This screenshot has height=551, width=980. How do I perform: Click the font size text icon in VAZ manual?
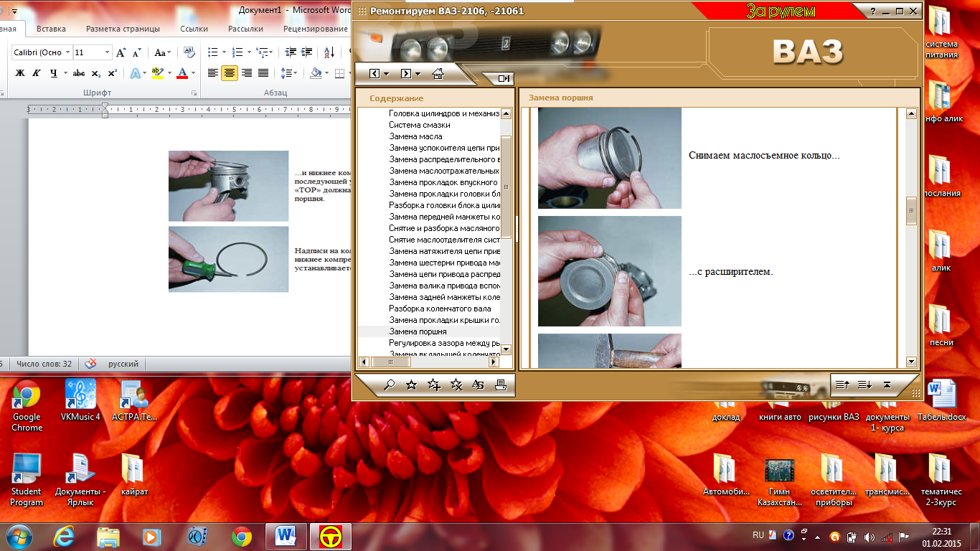click(x=479, y=385)
